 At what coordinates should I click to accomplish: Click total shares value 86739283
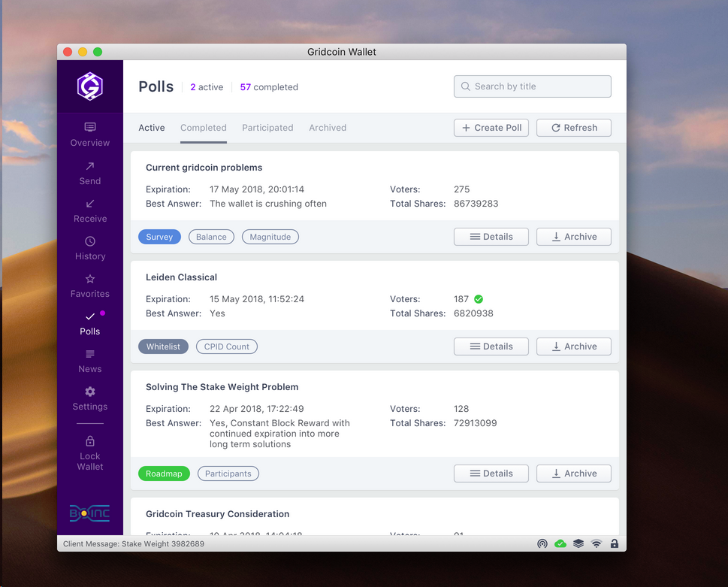(x=476, y=204)
